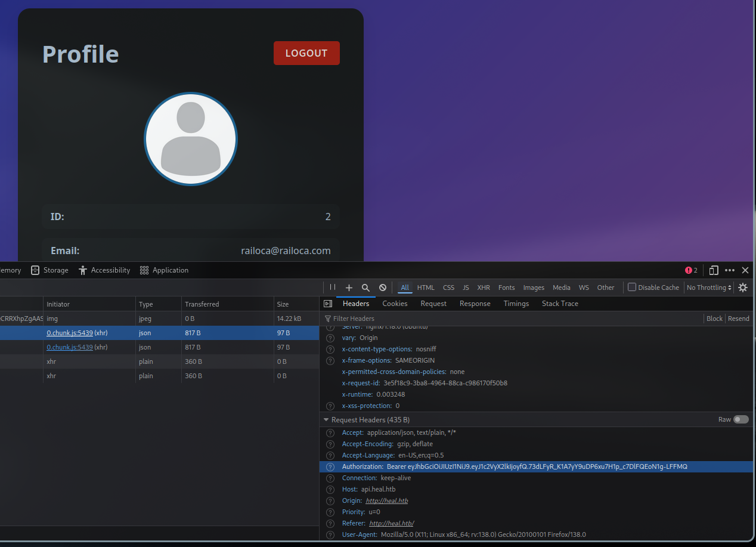Click the red LOGOUT button

(306, 53)
